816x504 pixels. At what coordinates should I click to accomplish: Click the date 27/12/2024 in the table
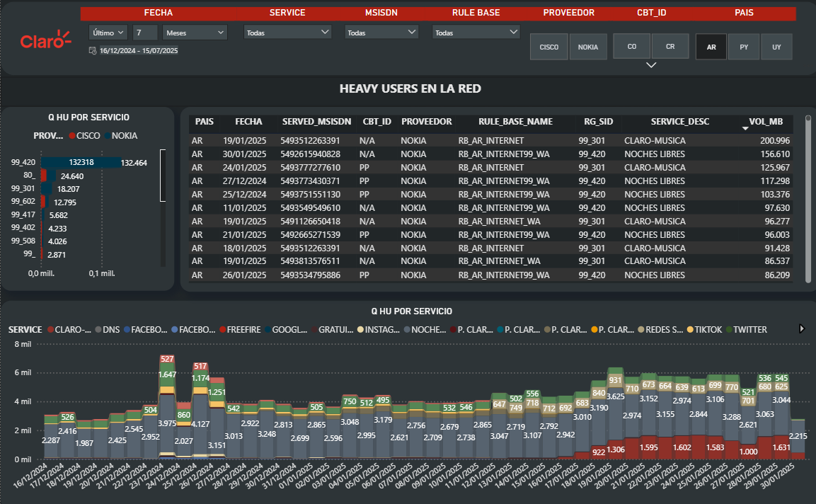[x=245, y=181]
